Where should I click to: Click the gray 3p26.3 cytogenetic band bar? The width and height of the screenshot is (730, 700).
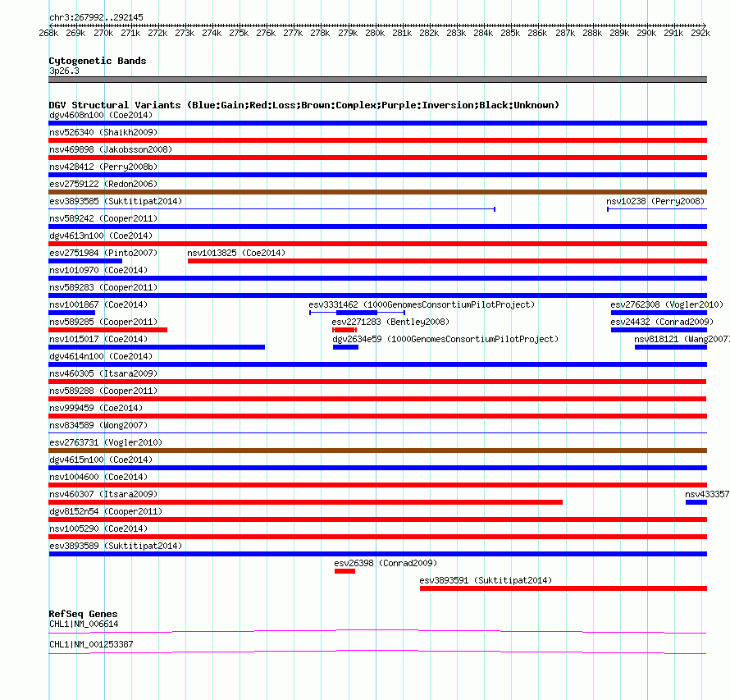click(377, 80)
